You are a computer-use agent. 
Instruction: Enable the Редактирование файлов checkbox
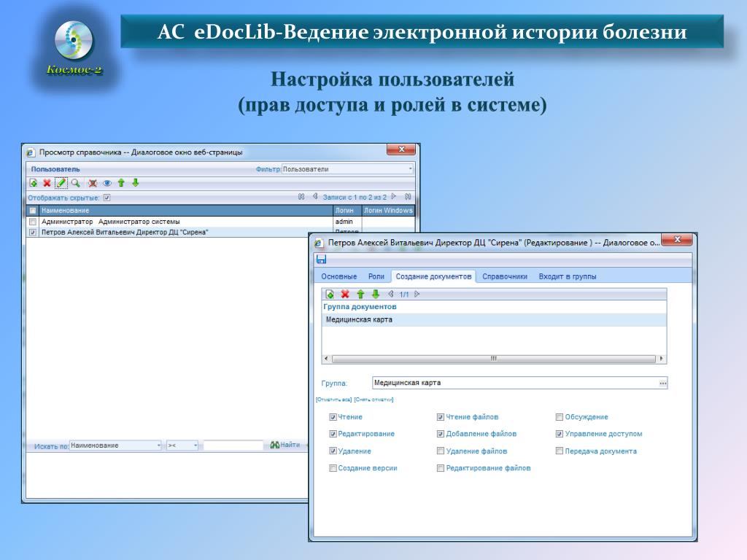[441, 468]
